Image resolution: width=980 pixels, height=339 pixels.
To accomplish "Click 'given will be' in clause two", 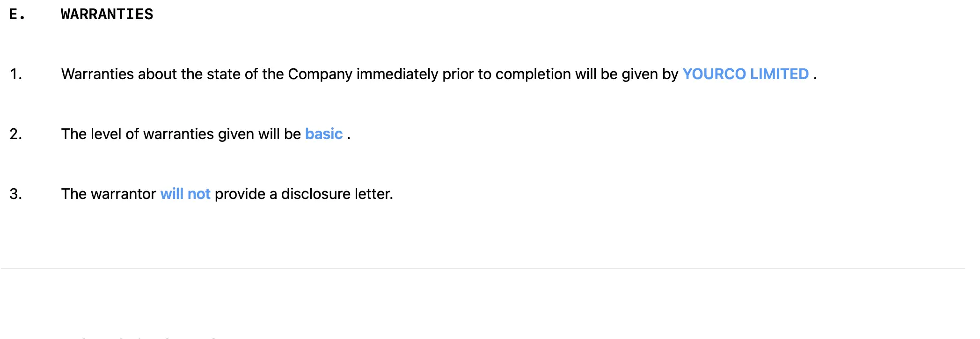I will (x=259, y=134).
